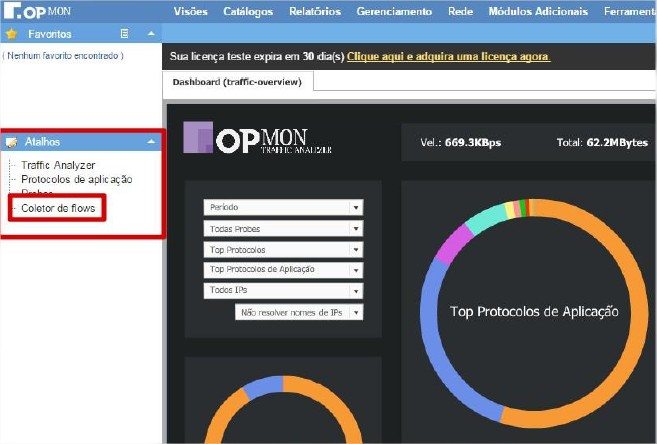Expand the Todas Probes dropdown
The image size is (657, 444).
(x=355, y=229)
